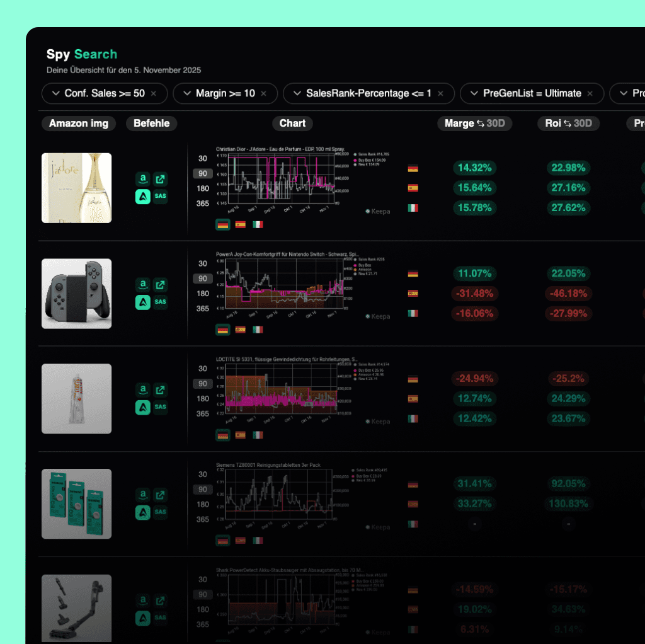The image size is (645, 644).
Task: Open the Joy-Con grip product thumbnail
Action: pyautogui.click(x=76, y=294)
